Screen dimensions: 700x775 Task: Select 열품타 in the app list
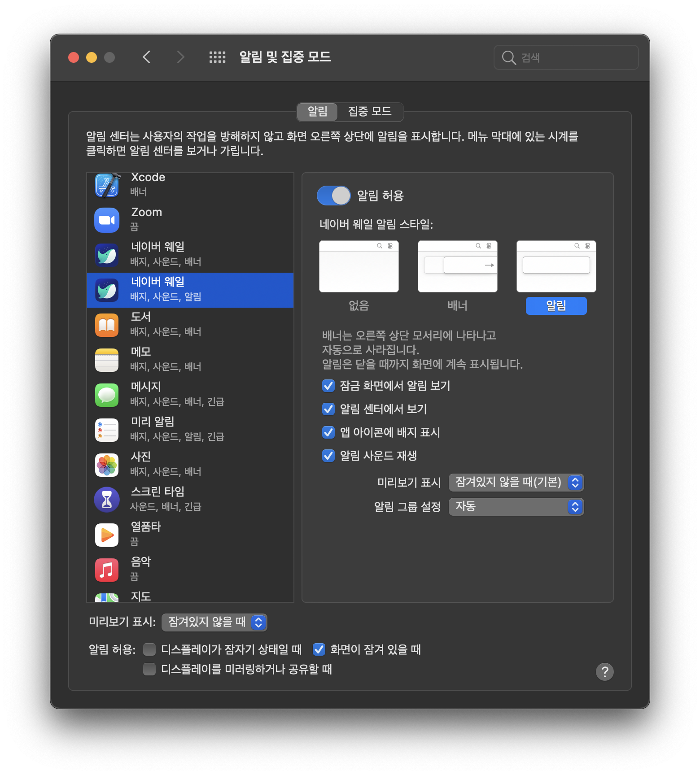pos(190,535)
